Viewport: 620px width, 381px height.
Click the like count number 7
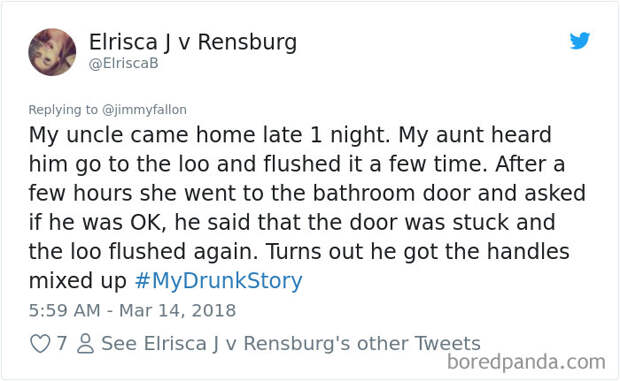click(x=61, y=343)
